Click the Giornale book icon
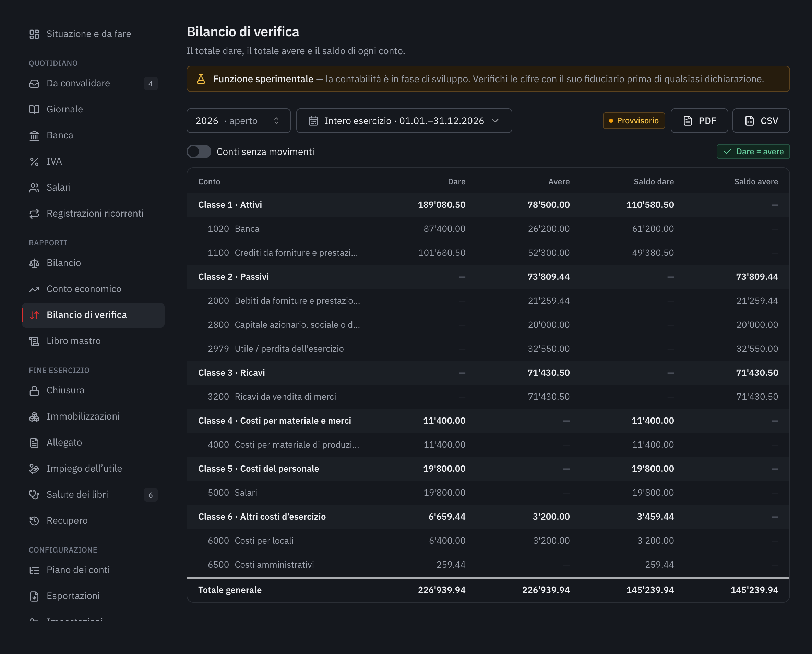Screen dimensions: 812x654 34,110
